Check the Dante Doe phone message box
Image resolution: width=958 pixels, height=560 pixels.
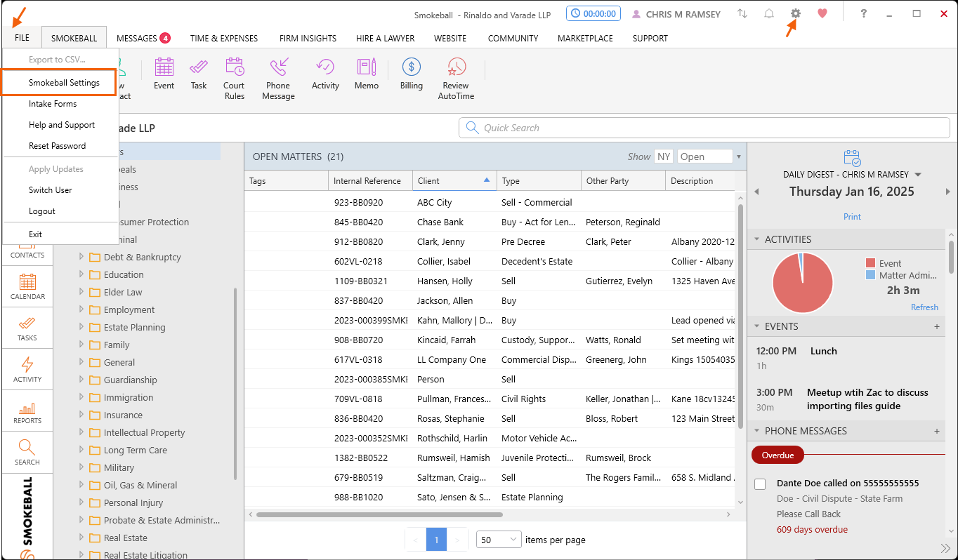coord(760,484)
